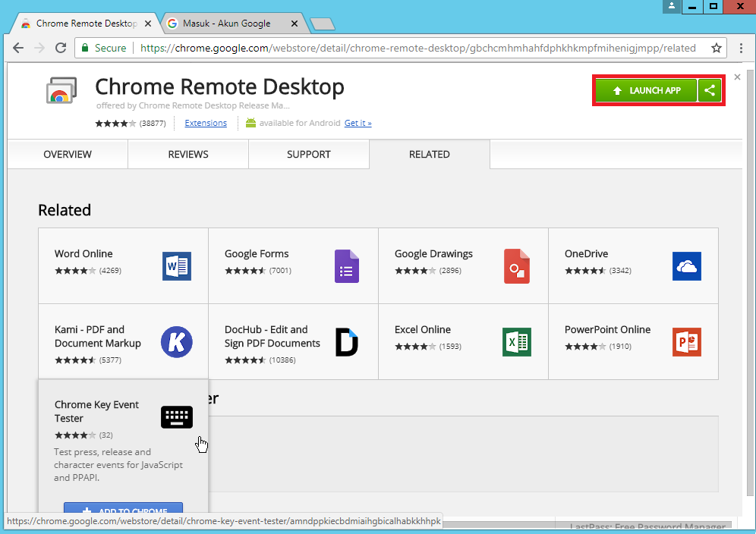756x534 pixels.
Task: Click the app star rating (38877)
Action: pyautogui.click(x=131, y=124)
